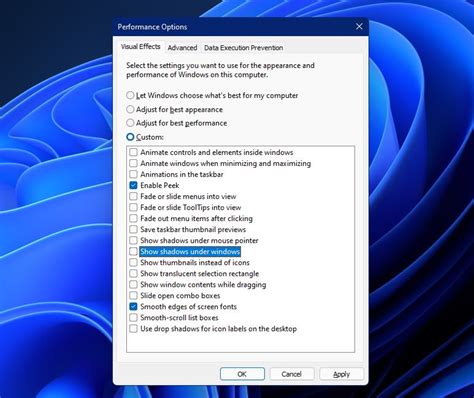
Task: Click the Cancel button
Action: click(292, 374)
